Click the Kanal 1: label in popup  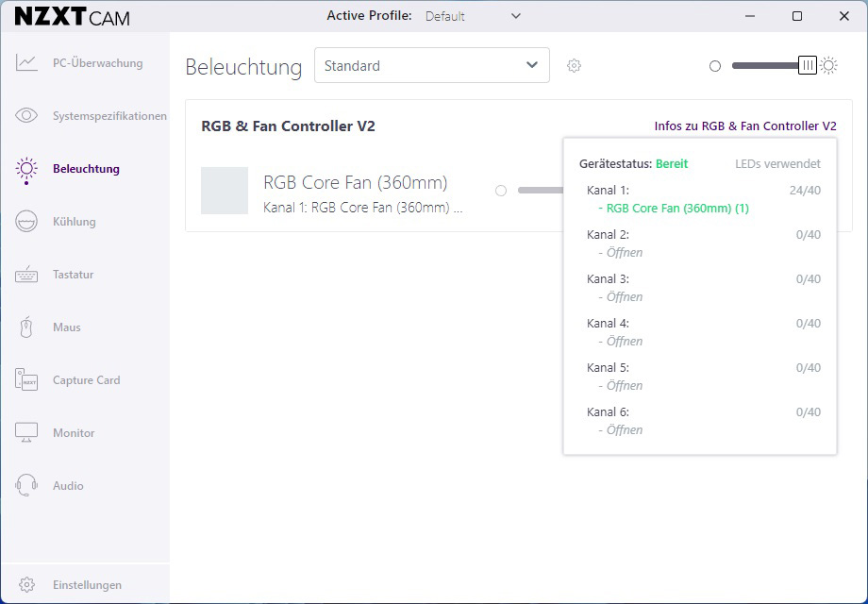pyautogui.click(x=608, y=191)
